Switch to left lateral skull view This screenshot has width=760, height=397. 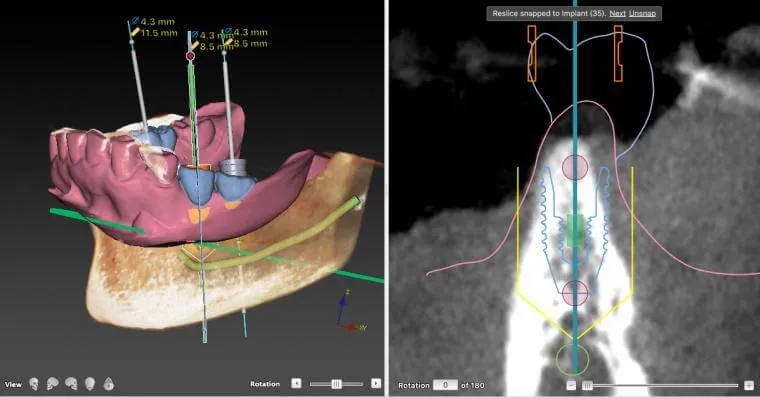tap(52, 384)
